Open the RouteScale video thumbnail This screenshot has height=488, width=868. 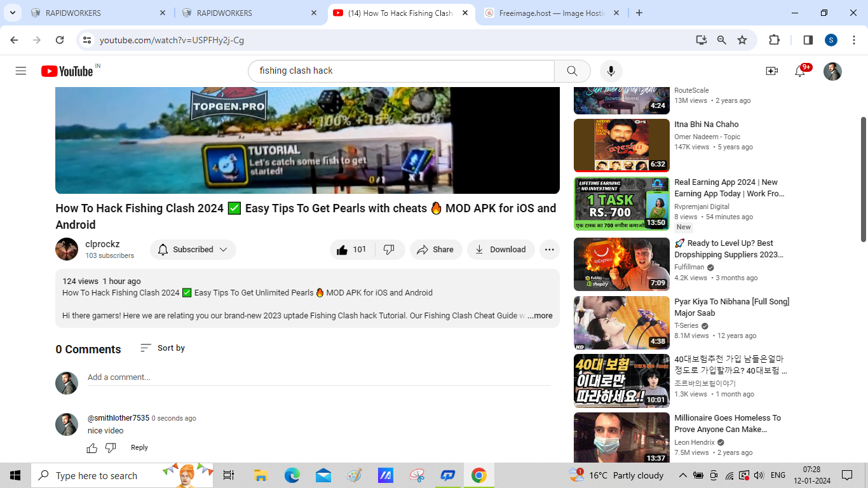click(x=621, y=100)
